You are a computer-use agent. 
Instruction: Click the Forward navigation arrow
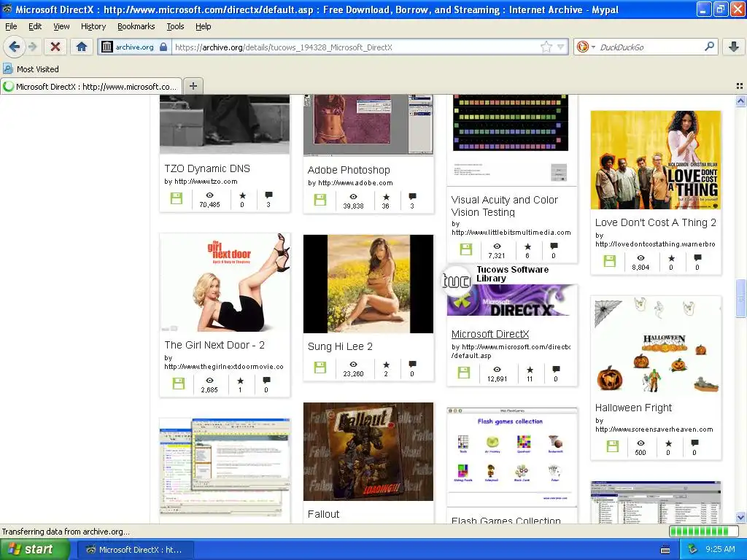pos(32,47)
